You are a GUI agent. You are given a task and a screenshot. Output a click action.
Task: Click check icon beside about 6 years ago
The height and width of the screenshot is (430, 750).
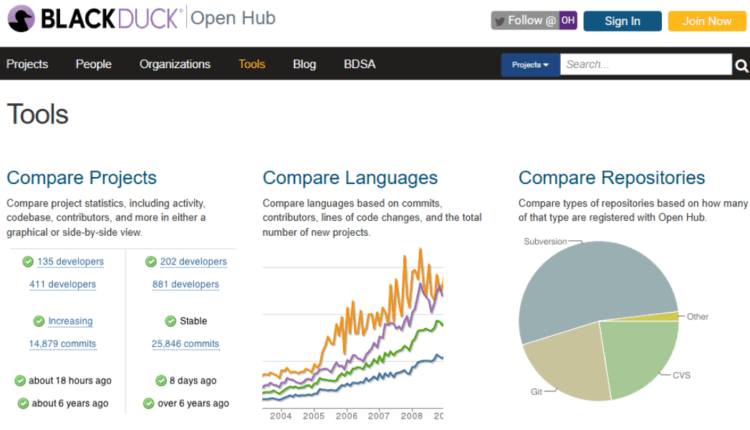pyautogui.click(x=23, y=403)
